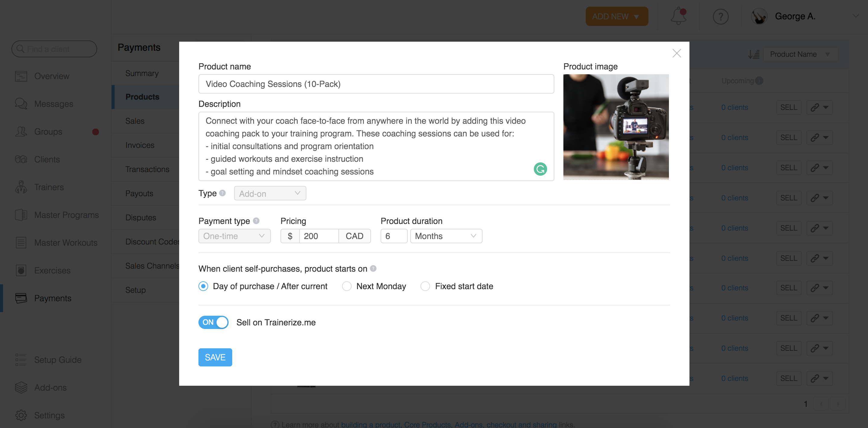The width and height of the screenshot is (868, 428).
Task: Toggle the Sell on Trainerize.me switch
Action: coord(213,322)
